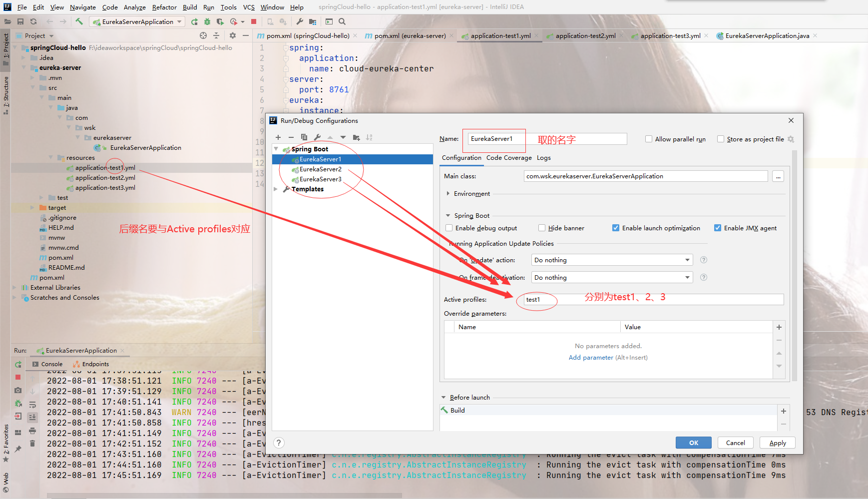The height and width of the screenshot is (499, 868).
Task: Select EurekaServer3 in the configurations list
Action: (x=320, y=179)
